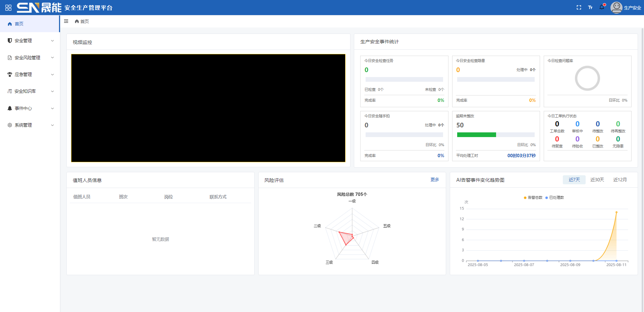Click the 逾期未整改 value 50
Screen dimensions: 644x312
(460, 125)
